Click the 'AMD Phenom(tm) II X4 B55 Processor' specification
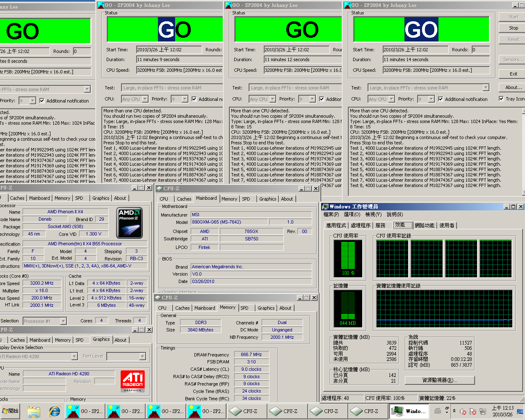The width and height of the screenshot is (525, 420). (x=85, y=244)
